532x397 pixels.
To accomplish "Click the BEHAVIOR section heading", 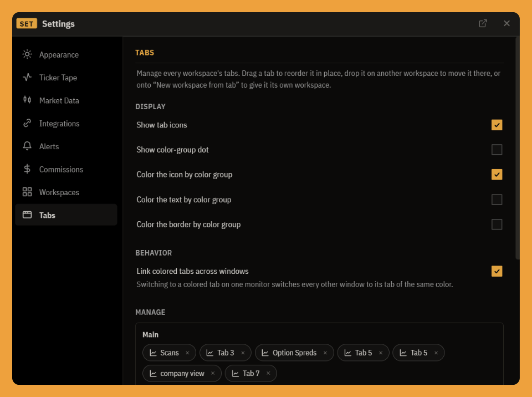I will tap(154, 253).
